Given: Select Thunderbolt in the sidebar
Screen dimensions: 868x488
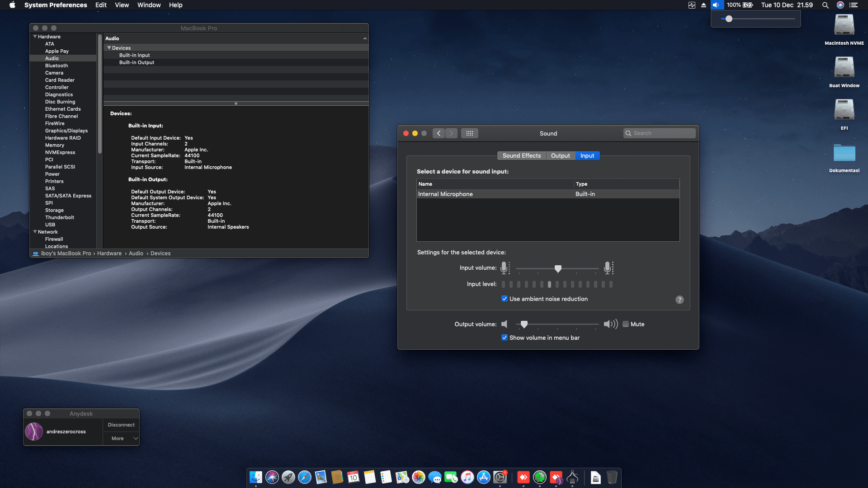Looking at the screenshot, I should coord(60,217).
